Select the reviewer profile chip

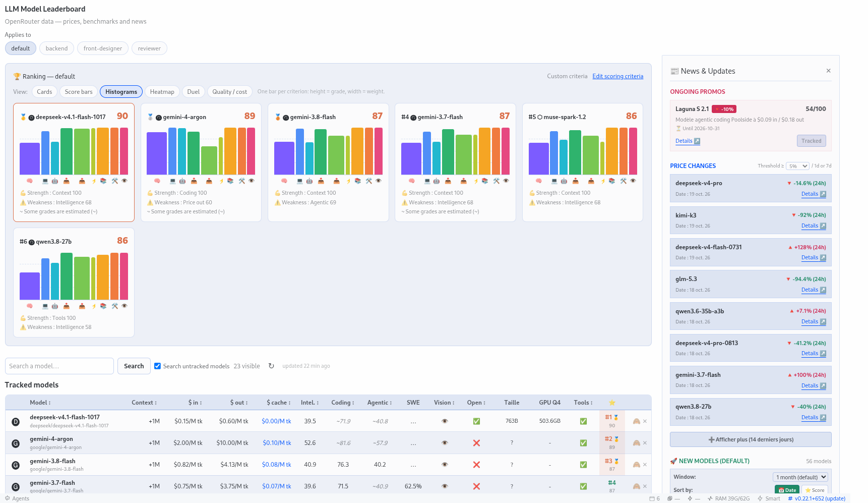point(149,48)
